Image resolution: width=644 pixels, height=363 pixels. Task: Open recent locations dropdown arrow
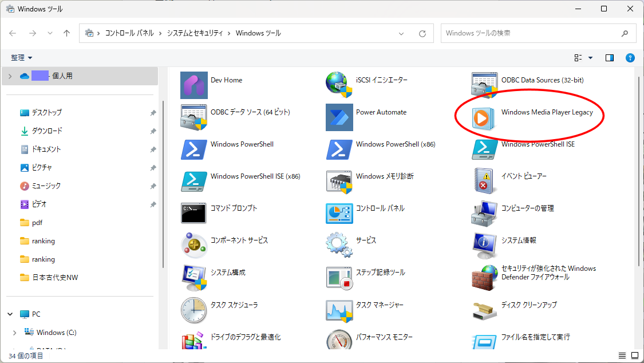(x=50, y=33)
